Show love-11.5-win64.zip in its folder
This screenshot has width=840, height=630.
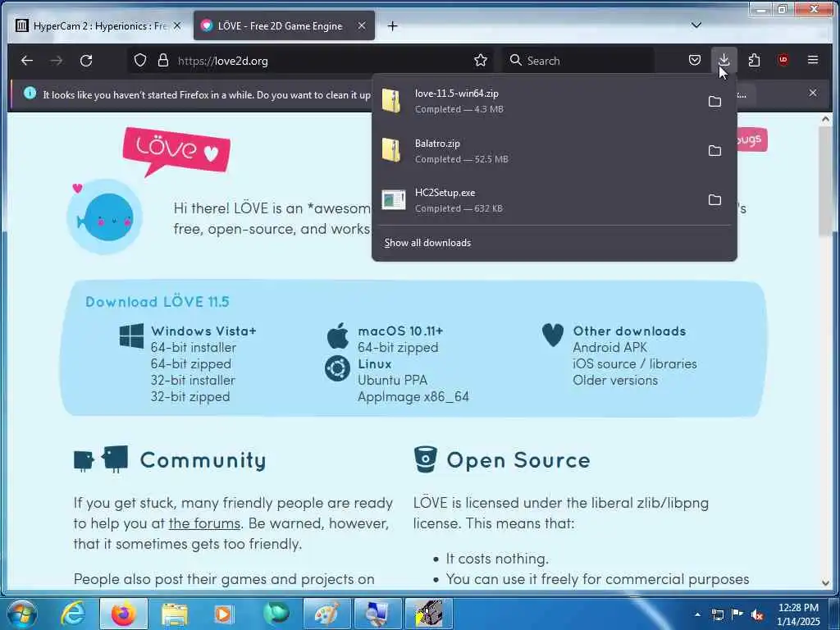click(714, 101)
